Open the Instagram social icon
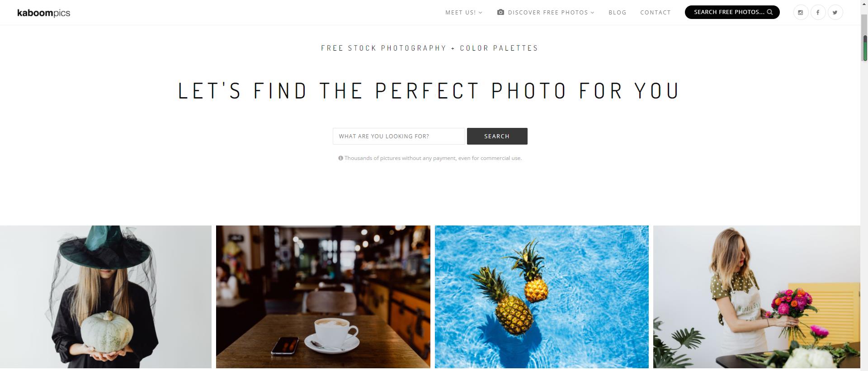Viewport: 868px width, 371px height. tap(801, 12)
